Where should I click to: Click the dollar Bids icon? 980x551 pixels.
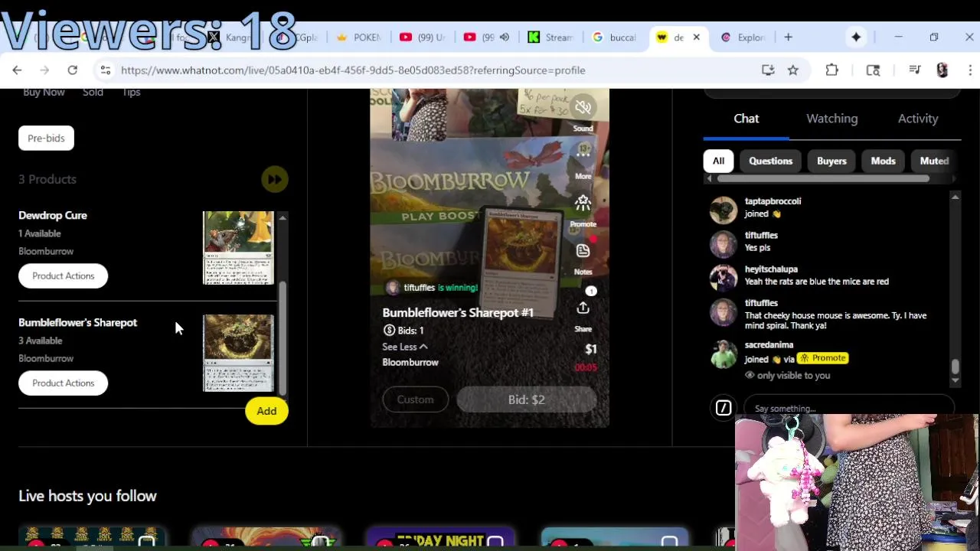pos(389,331)
